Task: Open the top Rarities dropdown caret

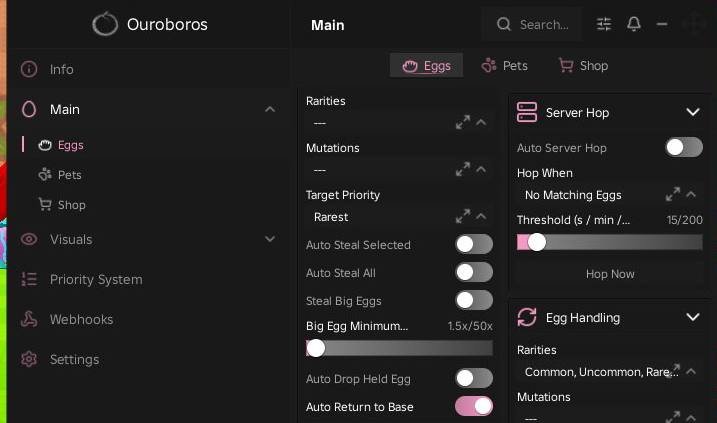Action: [x=481, y=123]
